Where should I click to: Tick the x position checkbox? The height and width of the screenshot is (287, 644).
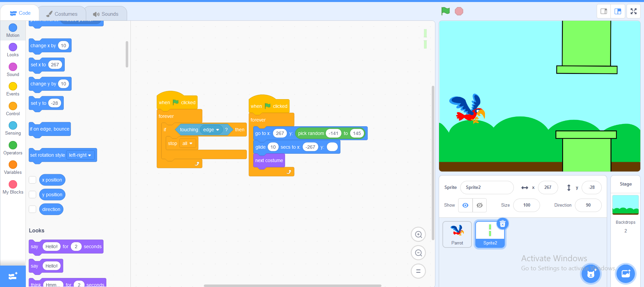tap(33, 180)
